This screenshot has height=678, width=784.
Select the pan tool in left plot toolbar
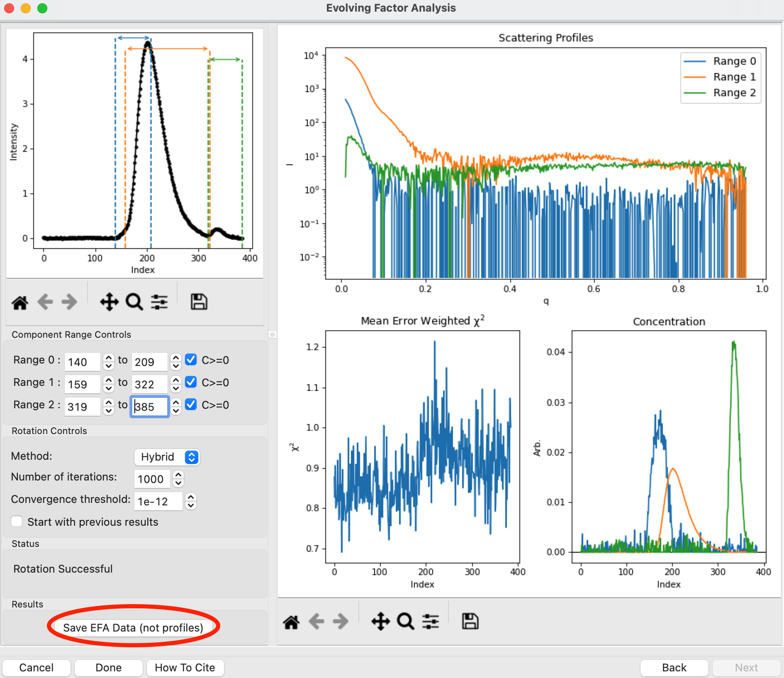109,302
